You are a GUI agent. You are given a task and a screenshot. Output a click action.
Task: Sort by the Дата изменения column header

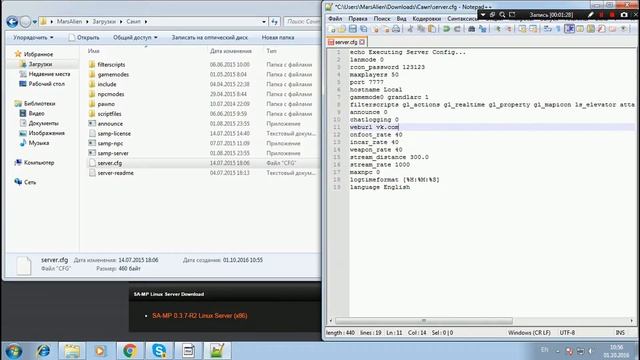click(231, 51)
